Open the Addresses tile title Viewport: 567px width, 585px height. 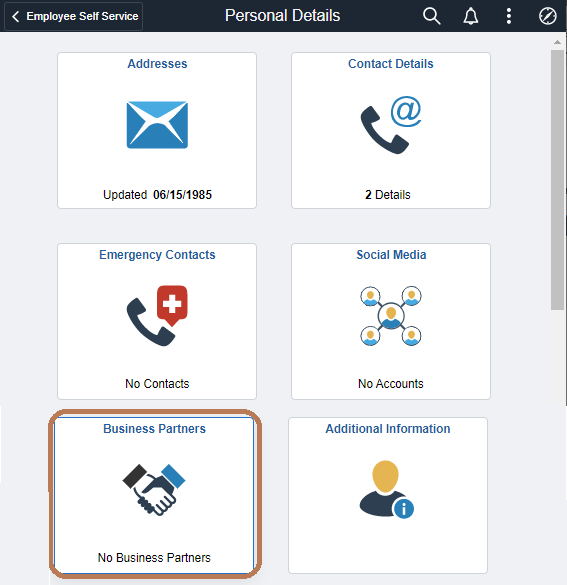157,64
